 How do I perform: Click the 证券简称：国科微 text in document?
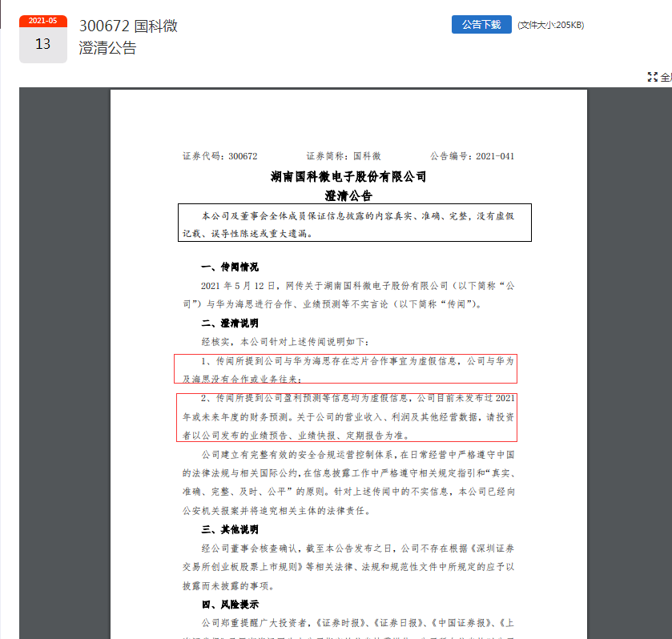pyautogui.click(x=343, y=156)
